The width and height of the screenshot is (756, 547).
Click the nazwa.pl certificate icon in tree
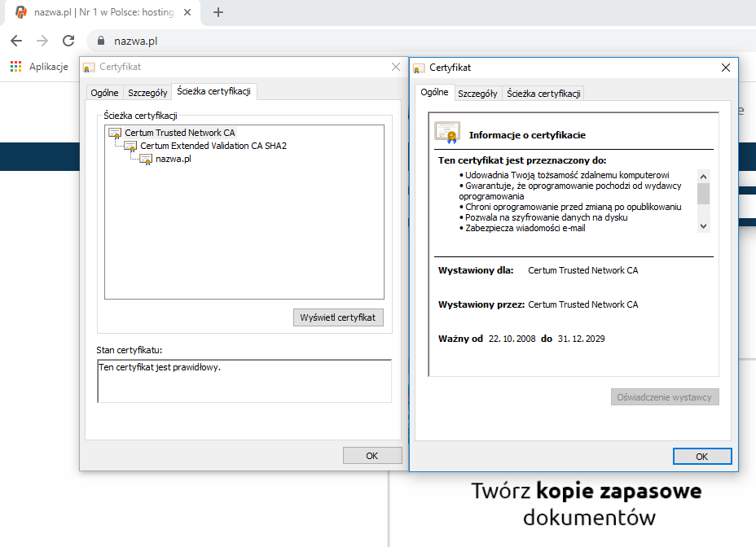146,159
